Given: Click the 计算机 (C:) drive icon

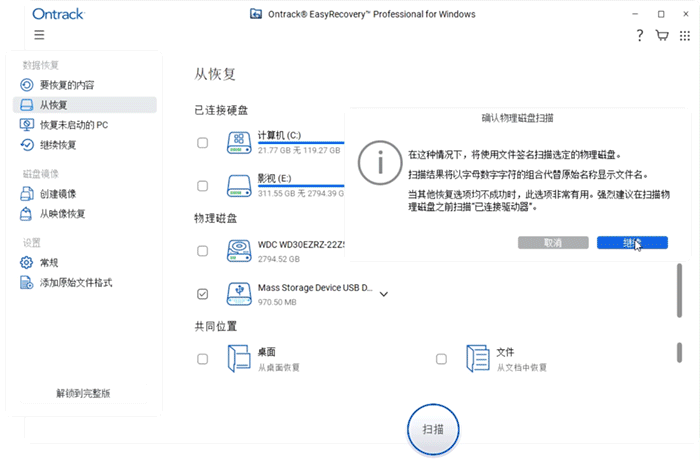Looking at the screenshot, I should [x=239, y=143].
